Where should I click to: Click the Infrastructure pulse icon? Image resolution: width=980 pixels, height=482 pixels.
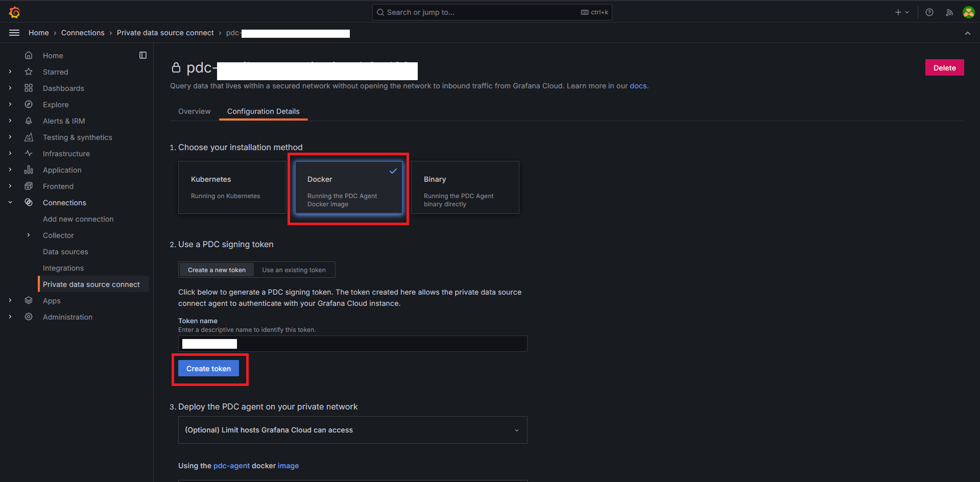coord(29,153)
